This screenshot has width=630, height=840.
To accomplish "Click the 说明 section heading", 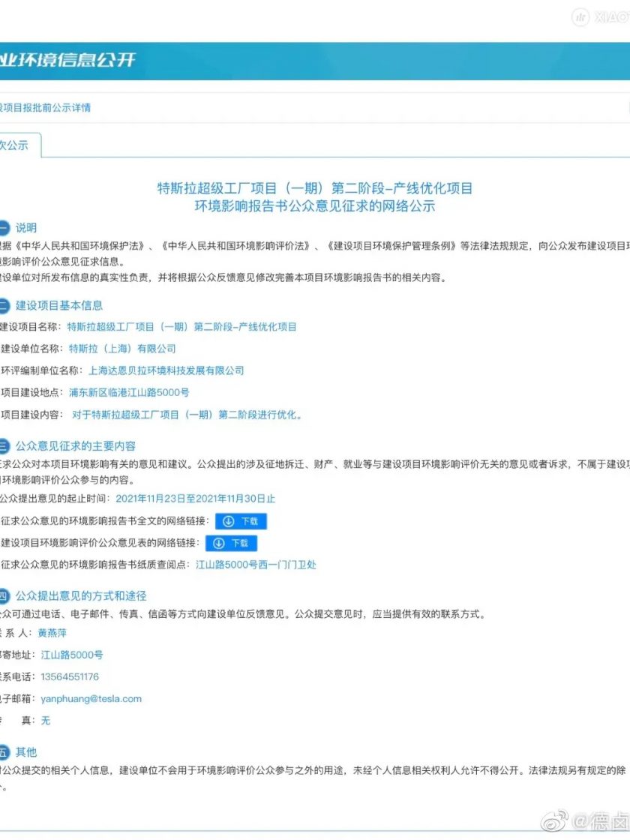I will point(26,228).
